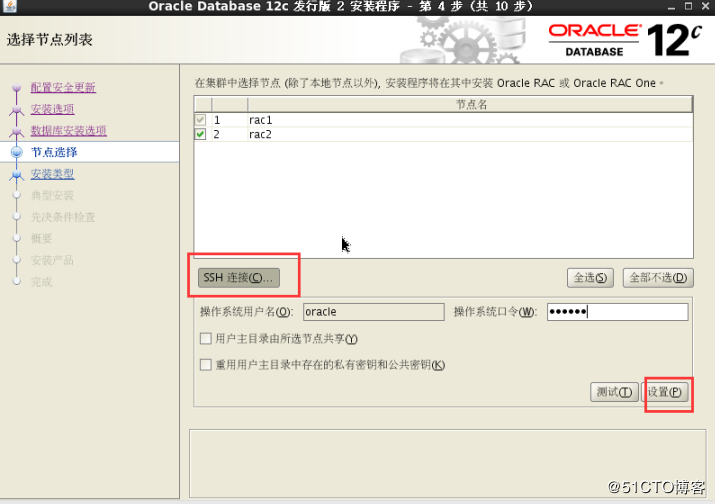715x504 pixels.
Task: Click the 概要 step label
Action: (x=41, y=239)
